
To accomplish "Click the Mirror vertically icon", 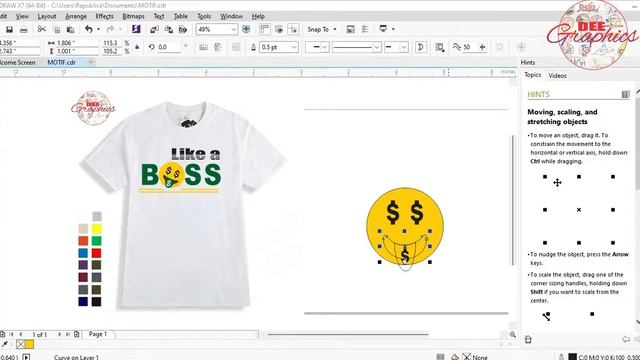I will click(218, 47).
